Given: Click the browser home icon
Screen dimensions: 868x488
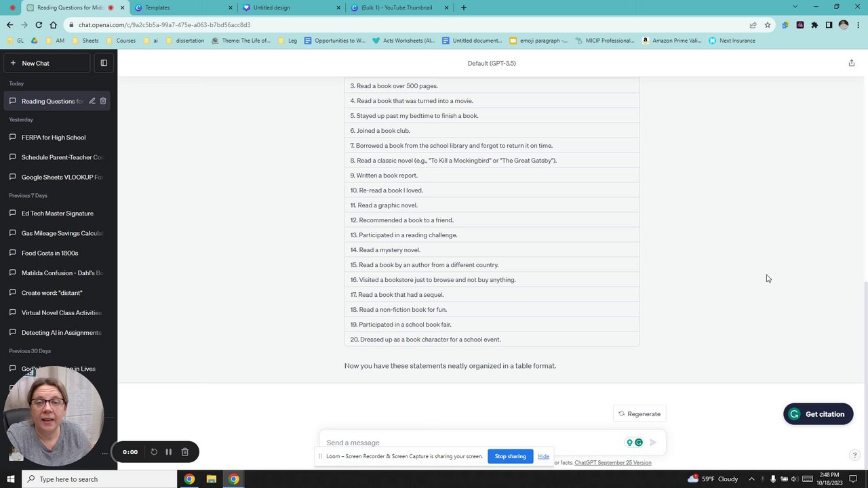Looking at the screenshot, I should [54, 25].
